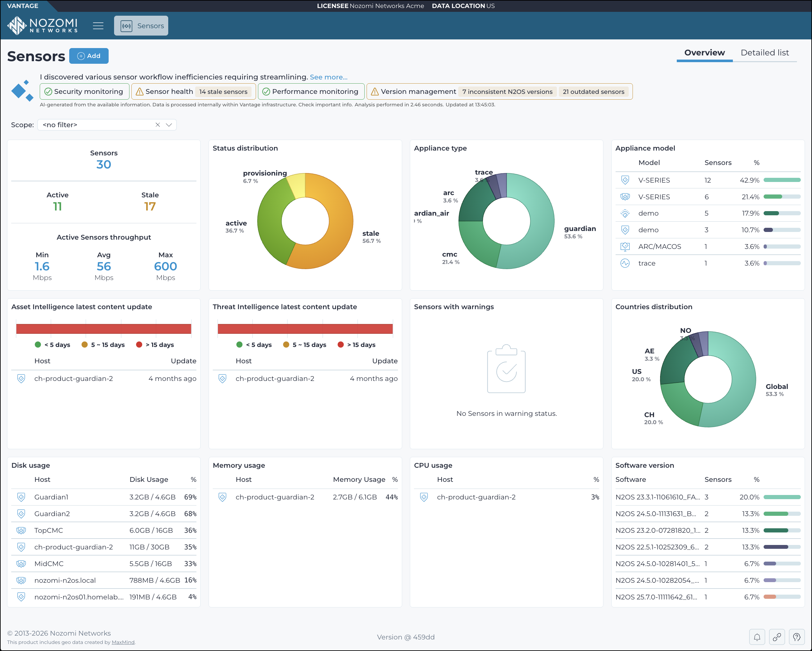
Task: Click the TopCMC host name
Action: tap(49, 530)
